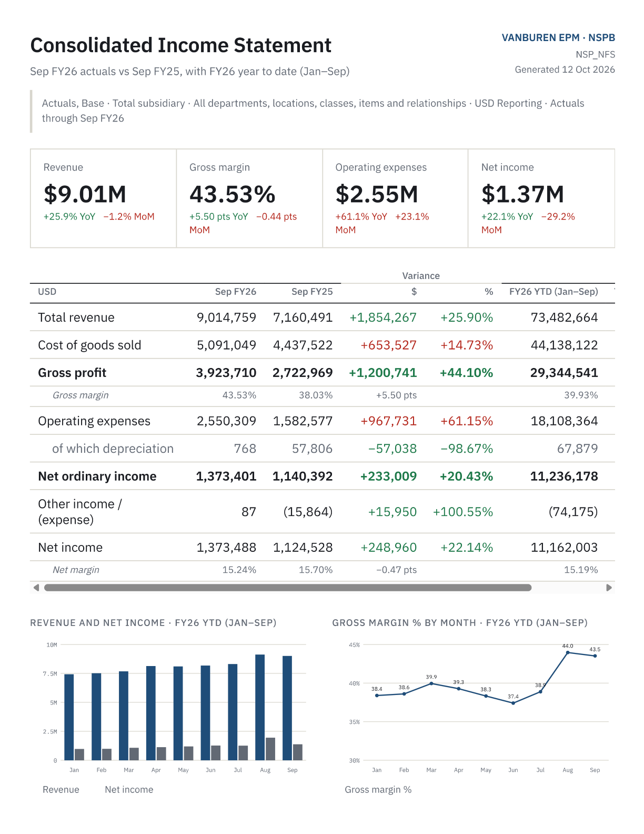Click the horizontal scrollbar thumb under the table
The width and height of the screenshot is (644, 834).
[x=288, y=588]
